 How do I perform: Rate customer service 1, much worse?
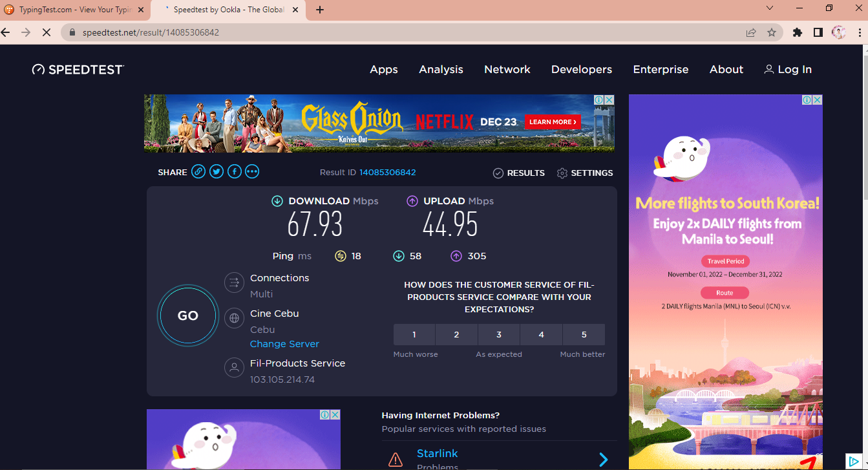point(414,335)
